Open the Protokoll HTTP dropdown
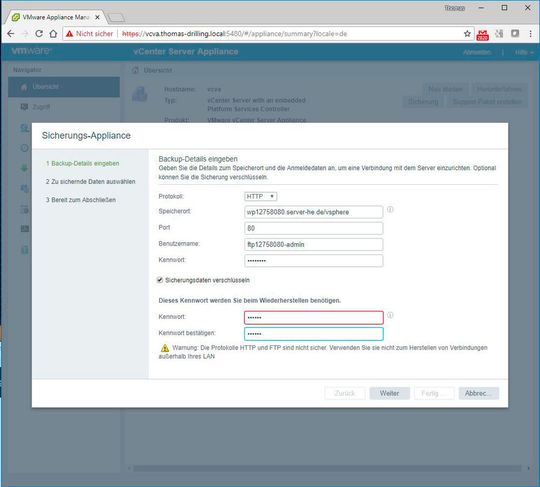Image resolution: width=540 pixels, height=487 pixels. [x=261, y=196]
